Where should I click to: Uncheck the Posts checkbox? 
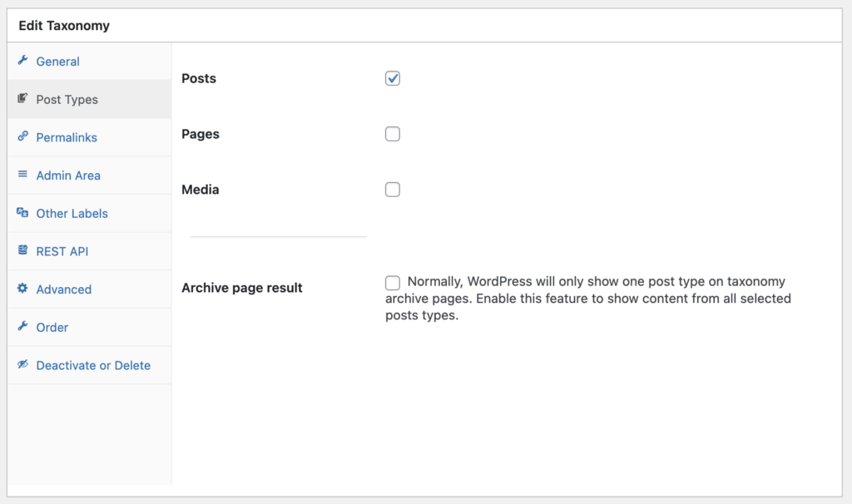(392, 78)
